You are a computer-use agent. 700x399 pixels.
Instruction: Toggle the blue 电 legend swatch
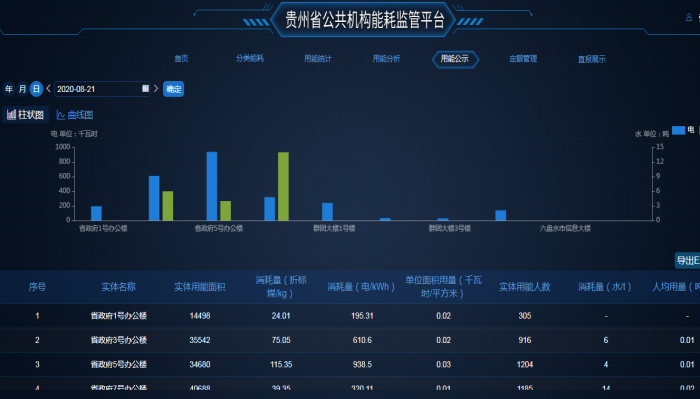[679, 130]
